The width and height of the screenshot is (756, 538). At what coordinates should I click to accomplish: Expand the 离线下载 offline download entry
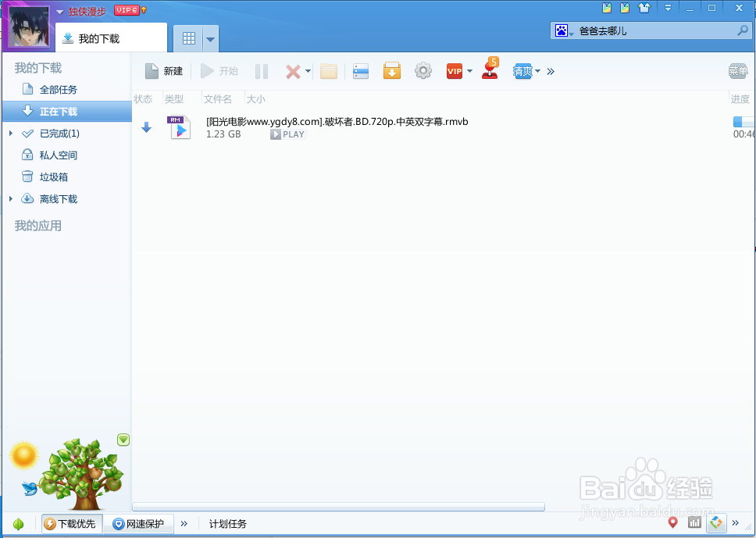[x=10, y=198]
